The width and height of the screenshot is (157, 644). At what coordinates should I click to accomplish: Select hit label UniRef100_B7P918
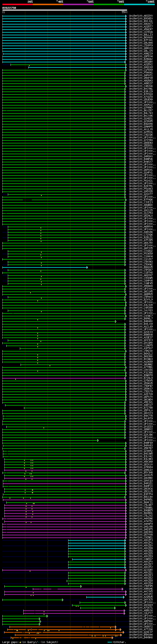coord(141,94)
